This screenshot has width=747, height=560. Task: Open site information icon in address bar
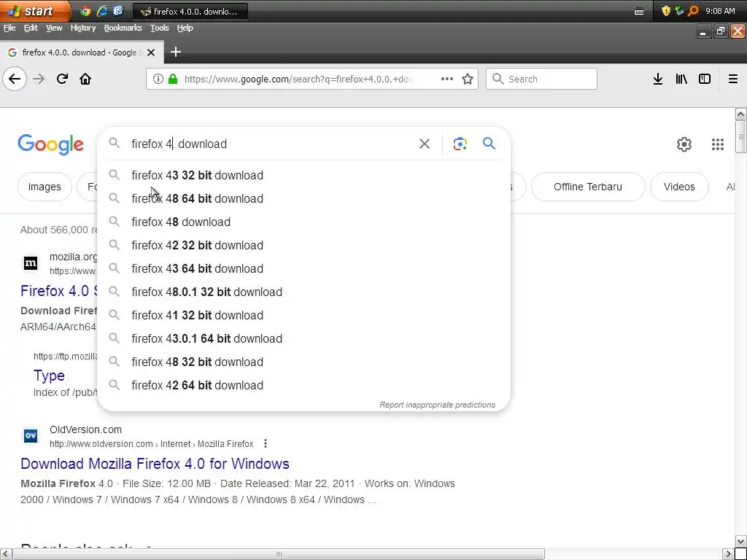158,79
